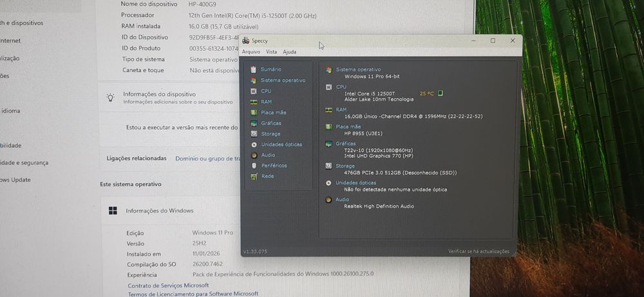Click the Windows logo icon in Informações do Windows
This screenshot has height=297, width=644.
[113, 211]
